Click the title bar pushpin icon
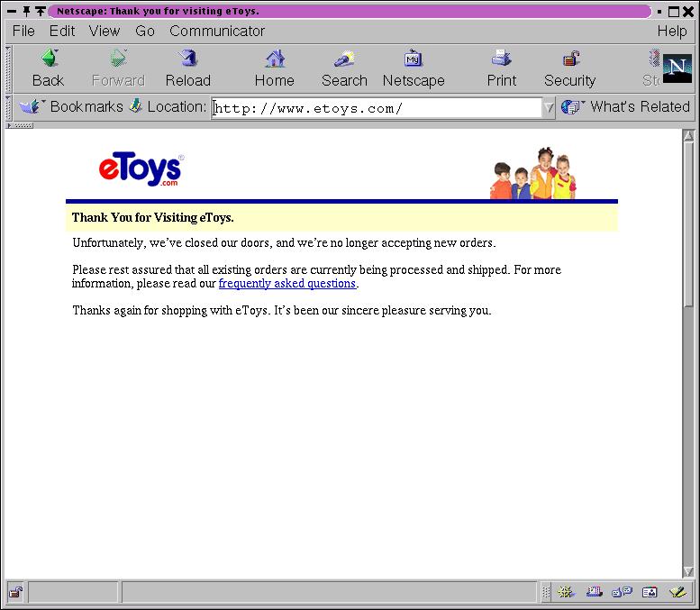The height and width of the screenshot is (610, 700). (27, 11)
